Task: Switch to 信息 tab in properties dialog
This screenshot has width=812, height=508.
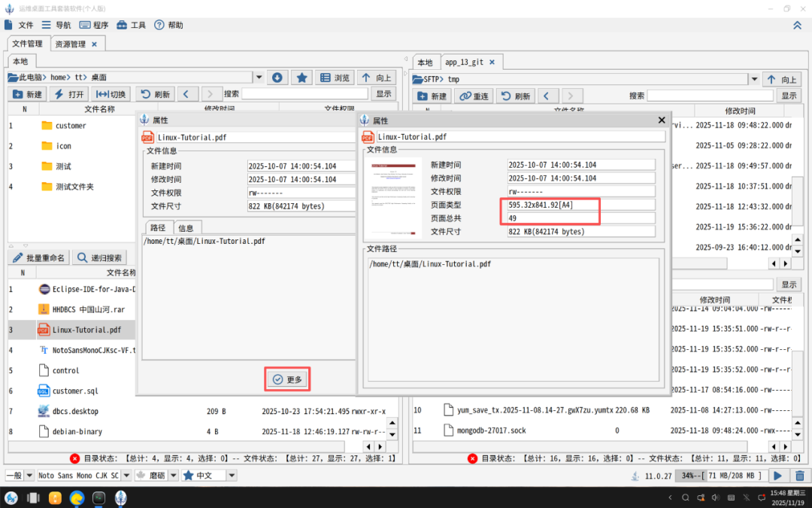Action: pos(186,227)
